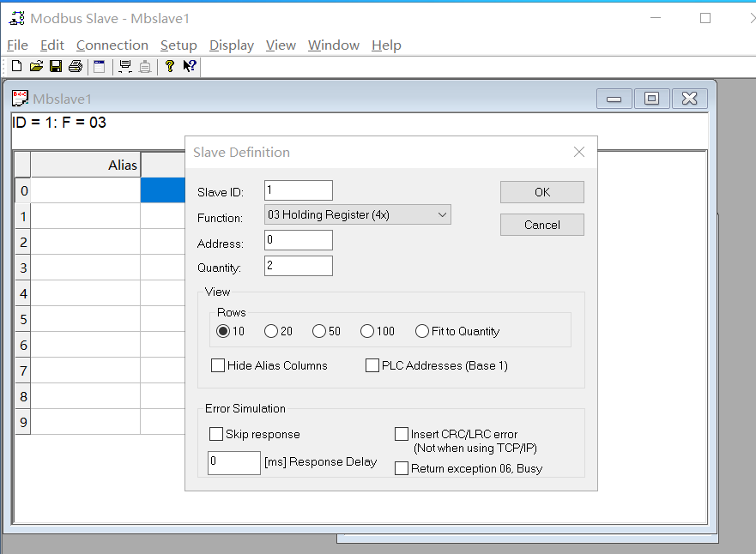
Task: Click the slave definition window toolbar icon
Action: (x=100, y=66)
